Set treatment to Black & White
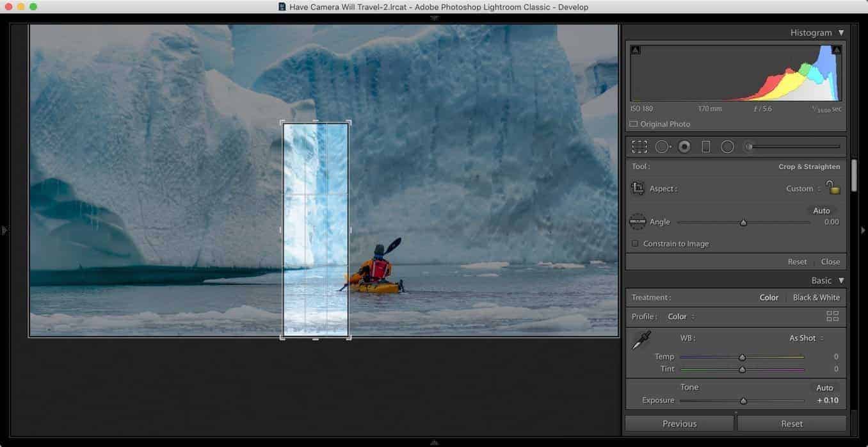Screen dimensions: 868x447 click(816, 297)
